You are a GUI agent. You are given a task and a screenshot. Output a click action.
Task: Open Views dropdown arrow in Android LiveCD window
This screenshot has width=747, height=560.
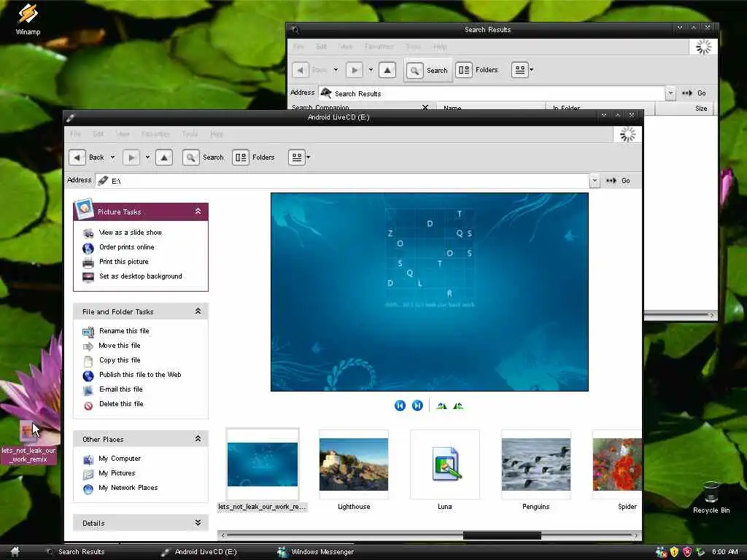pyautogui.click(x=309, y=157)
